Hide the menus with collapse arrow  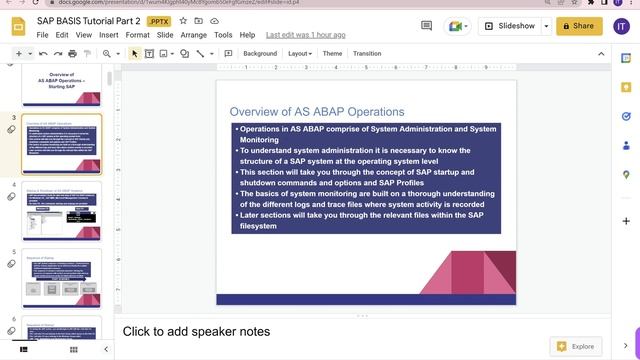(x=601, y=54)
